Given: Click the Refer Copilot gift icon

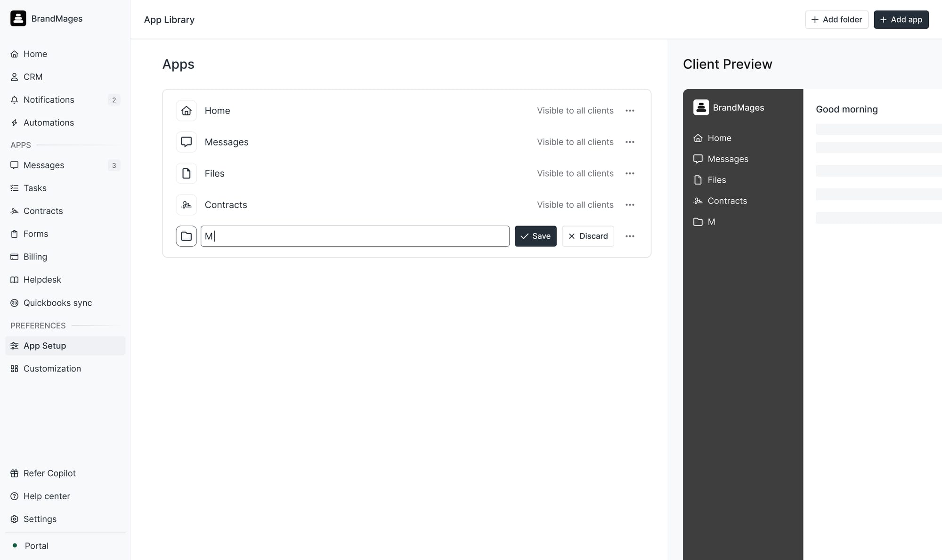Looking at the screenshot, I should (15, 473).
